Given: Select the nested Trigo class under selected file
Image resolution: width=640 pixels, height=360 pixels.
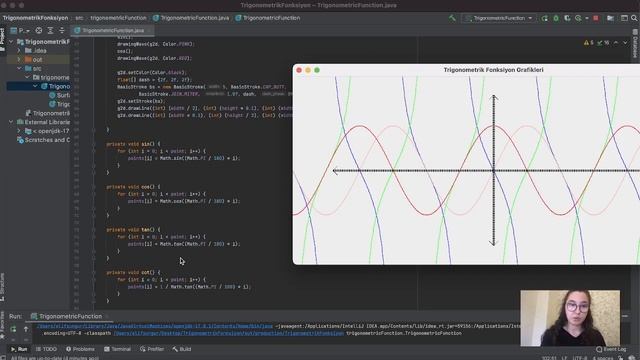Looking at the screenshot, I should [x=59, y=104].
